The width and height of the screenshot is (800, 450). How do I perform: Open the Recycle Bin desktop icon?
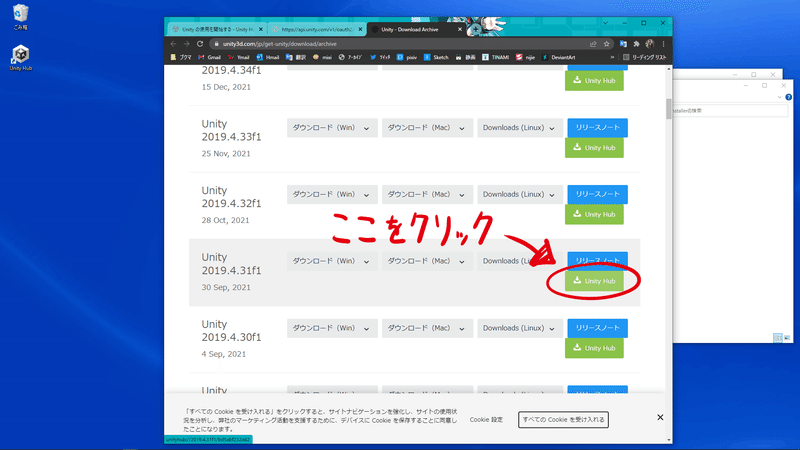tap(20, 16)
